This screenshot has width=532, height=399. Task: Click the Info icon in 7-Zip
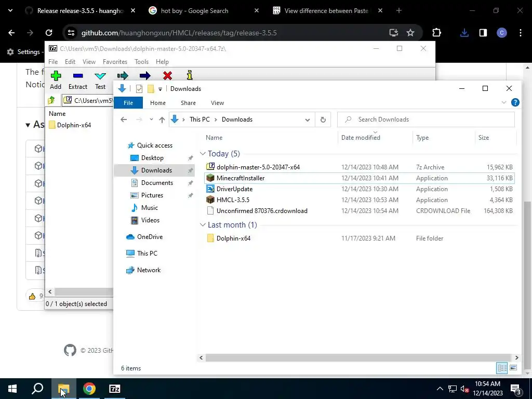coord(190,75)
